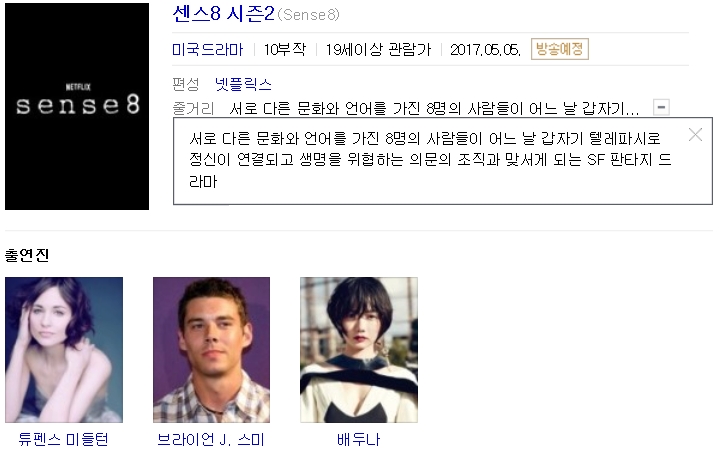Open the 배두나 name link
Image resolution: width=721 pixels, height=449 pixels.
(359, 439)
